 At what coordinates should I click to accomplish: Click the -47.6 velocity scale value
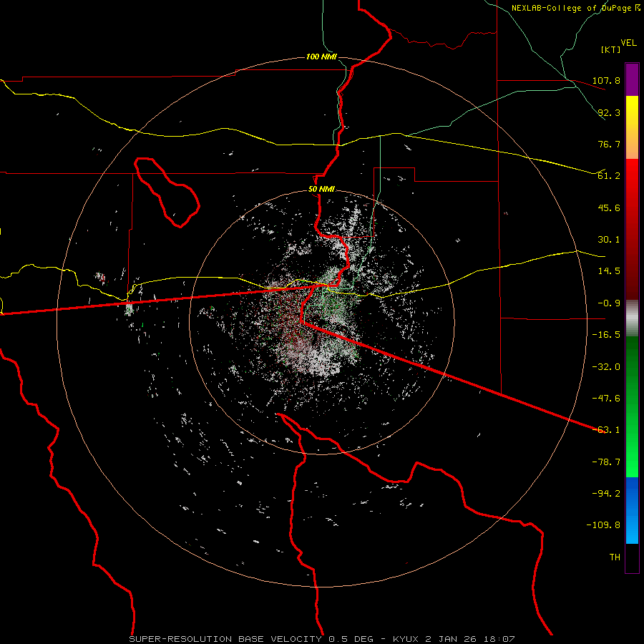pyautogui.click(x=606, y=399)
